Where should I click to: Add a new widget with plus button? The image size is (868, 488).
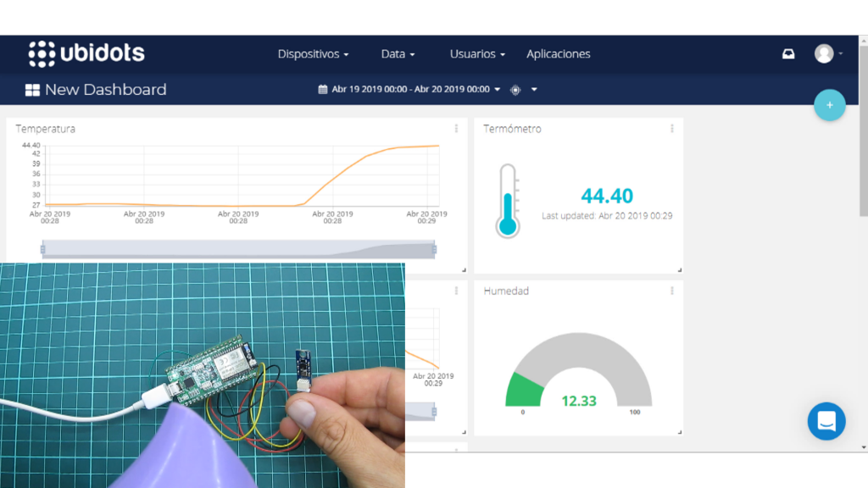click(x=829, y=105)
